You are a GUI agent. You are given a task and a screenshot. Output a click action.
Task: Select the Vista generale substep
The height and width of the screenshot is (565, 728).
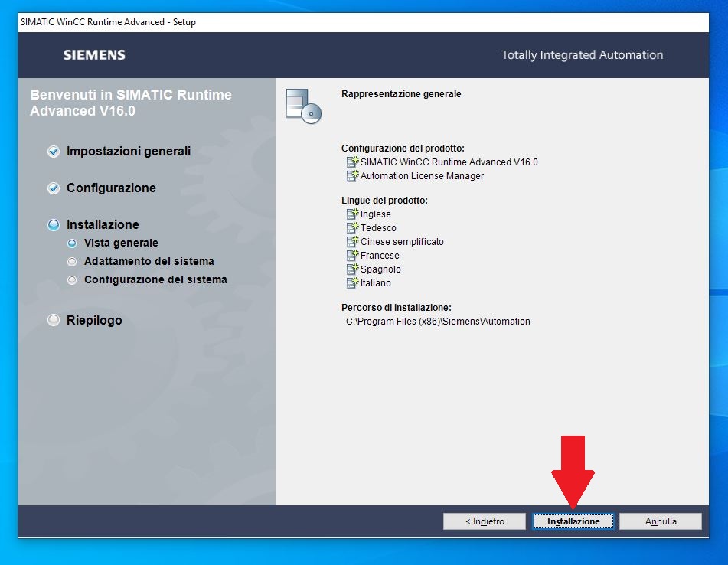click(x=121, y=243)
